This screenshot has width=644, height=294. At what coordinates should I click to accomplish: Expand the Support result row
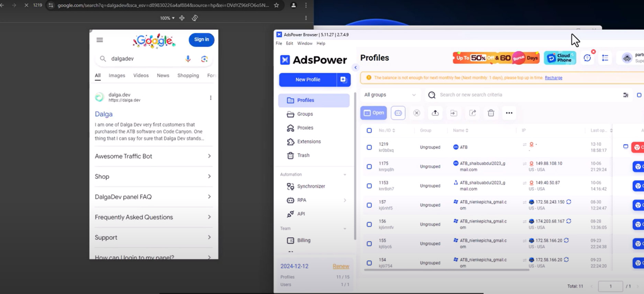coord(153,237)
